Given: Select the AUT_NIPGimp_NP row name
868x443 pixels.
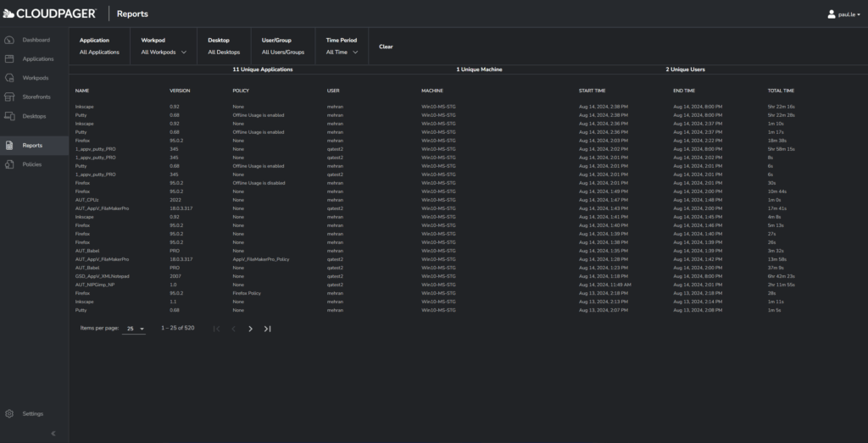Looking at the screenshot, I should 95,285.
